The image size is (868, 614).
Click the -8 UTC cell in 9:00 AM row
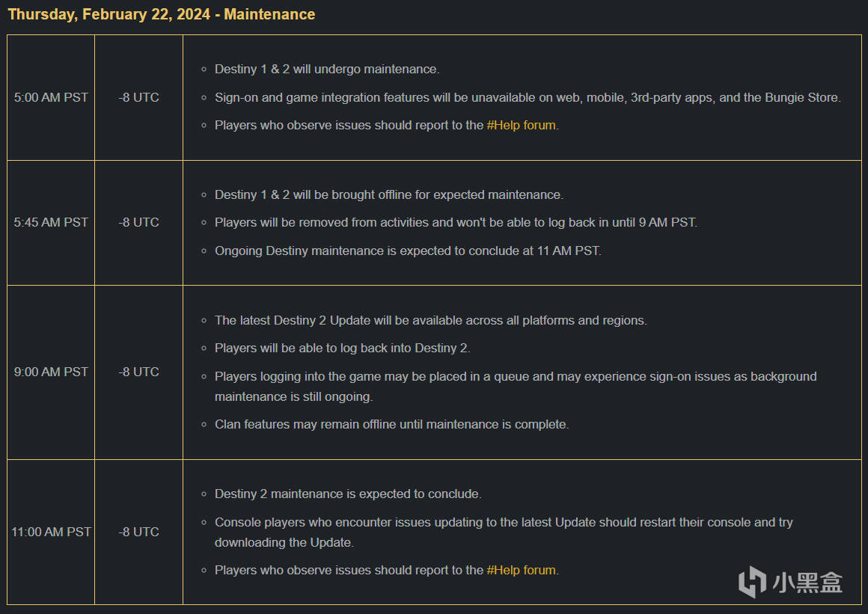click(138, 372)
